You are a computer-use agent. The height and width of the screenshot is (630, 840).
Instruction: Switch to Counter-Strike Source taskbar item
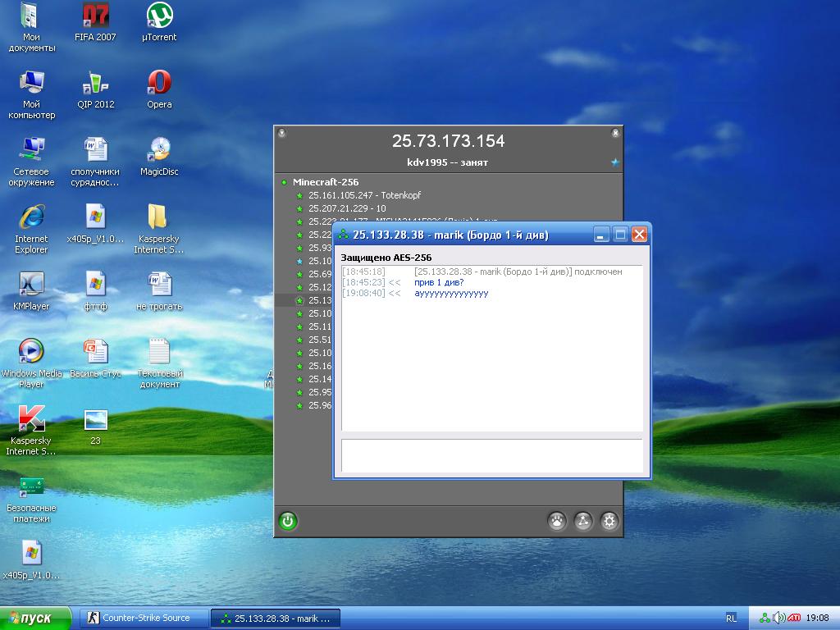(x=144, y=619)
